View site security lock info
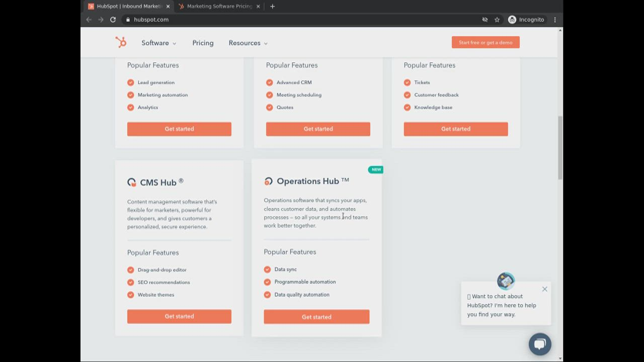This screenshot has height=362, width=644. (128, 20)
